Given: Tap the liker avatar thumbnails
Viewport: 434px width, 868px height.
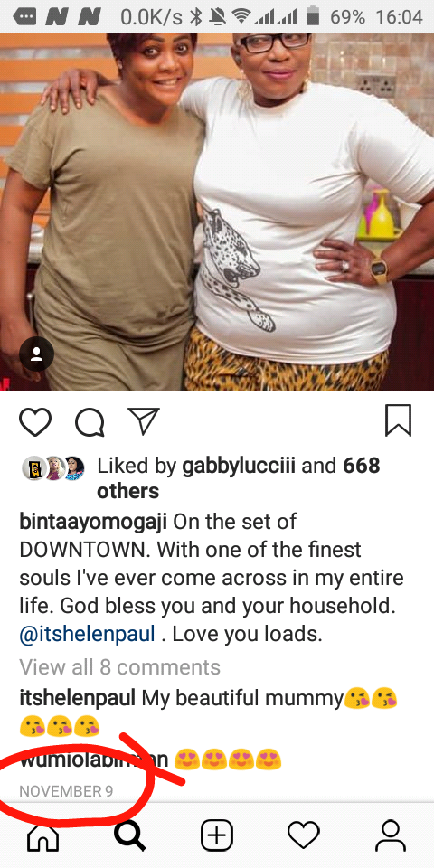Looking at the screenshot, I should pyautogui.click(x=53, y=468).
